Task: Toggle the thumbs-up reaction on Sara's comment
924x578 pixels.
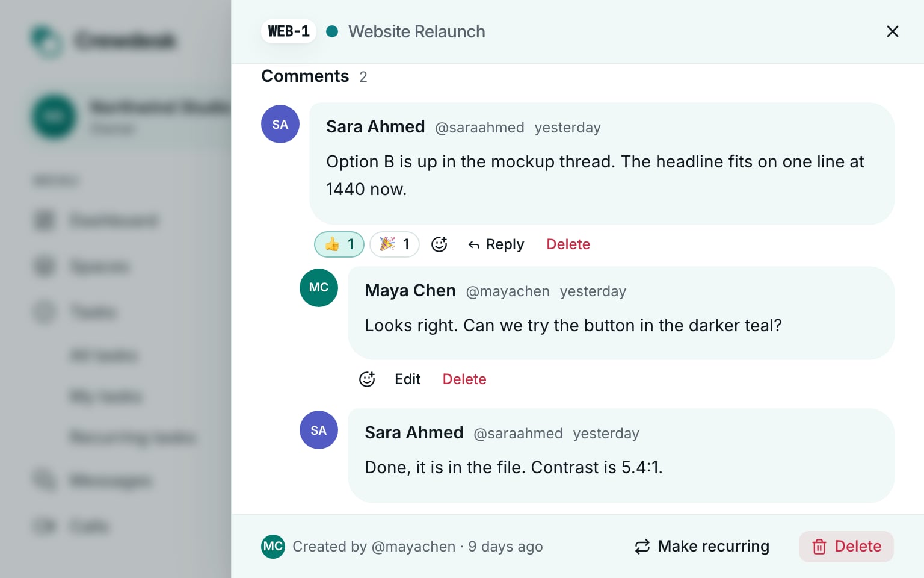Action: click(x=339, y=244)
